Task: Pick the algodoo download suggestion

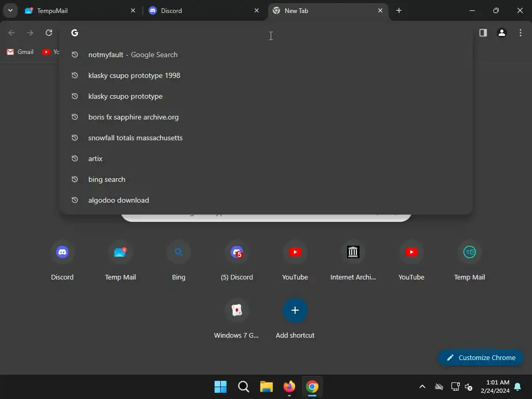Action: [266, 200]
